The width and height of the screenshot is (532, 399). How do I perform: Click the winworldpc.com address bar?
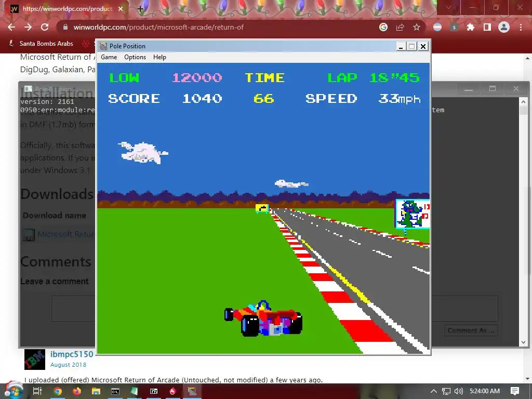coord(217,27)
